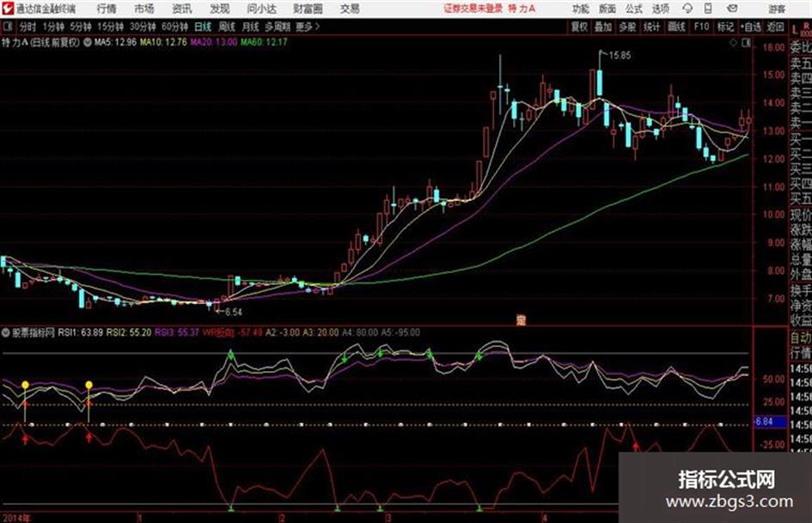Click the RSI2: 55.20 value label
Screen dimensions: 812x523
tap(129, 332)
